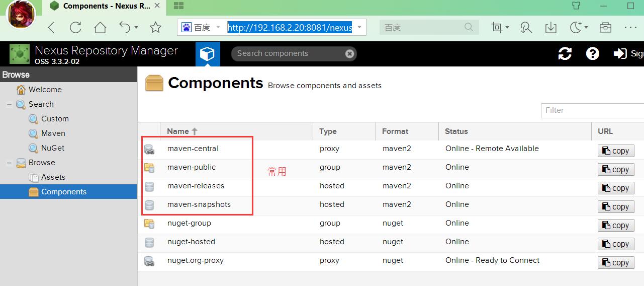Sort by the Format column header

pyautogui.click(x=407, y=131)
